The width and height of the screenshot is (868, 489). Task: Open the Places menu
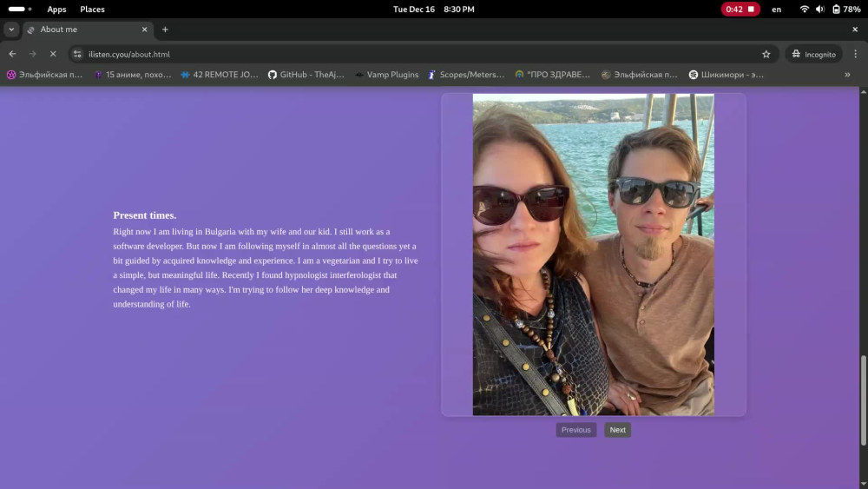pyautogui.click(x=92, y=9)
